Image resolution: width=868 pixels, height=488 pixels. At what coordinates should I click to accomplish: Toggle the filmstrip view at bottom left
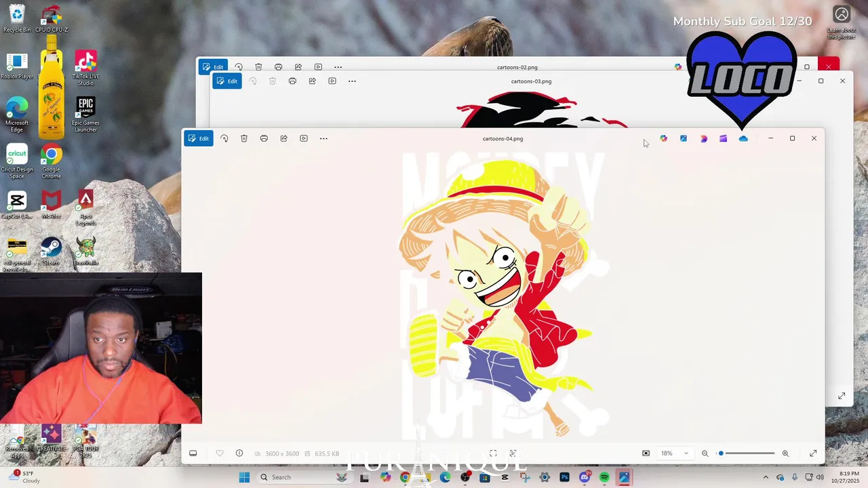coord(193,453)
